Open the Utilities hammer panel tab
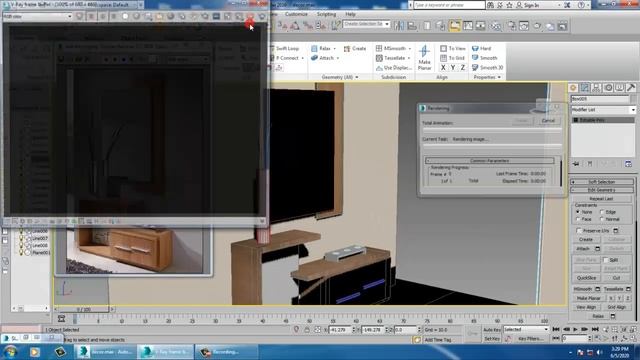Screen dimensions: 640x360 tap(631, 88)
